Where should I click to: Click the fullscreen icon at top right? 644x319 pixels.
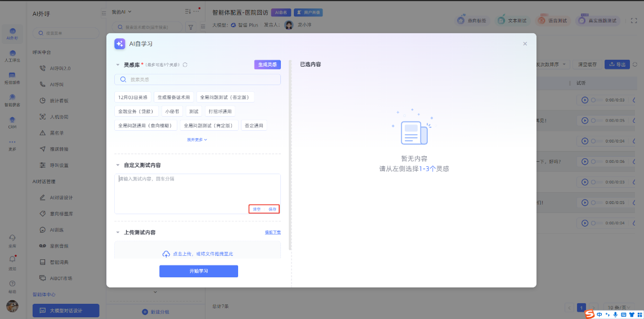point(634,20)
